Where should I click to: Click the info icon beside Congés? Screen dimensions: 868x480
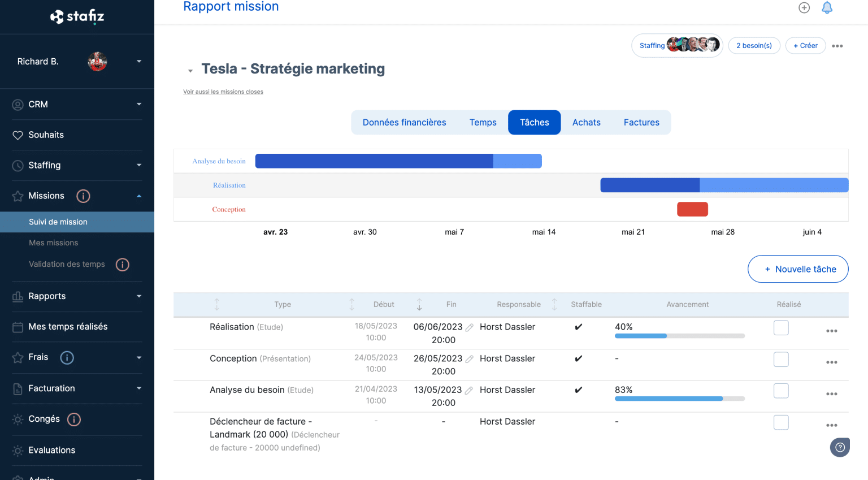74,420
